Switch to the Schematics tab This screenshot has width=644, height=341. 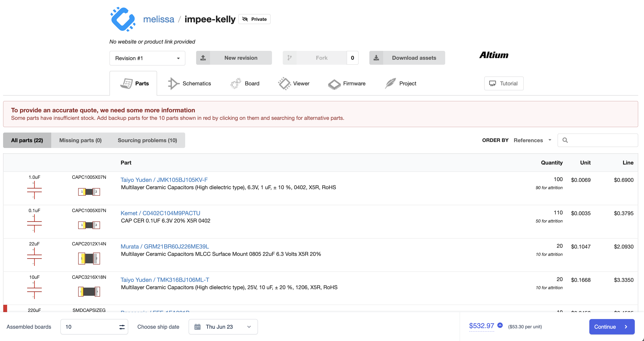click(189, 83)
